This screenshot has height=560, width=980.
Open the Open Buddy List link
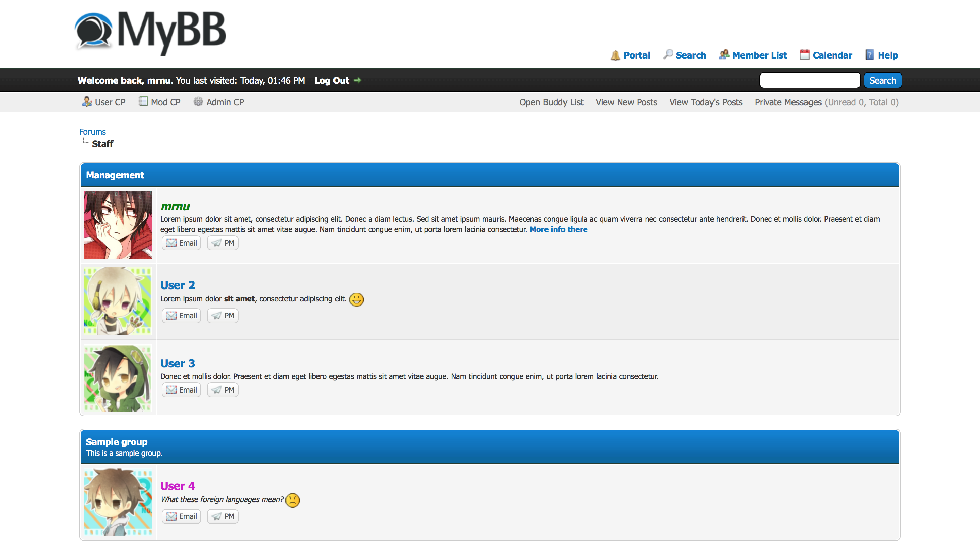pos(551,102)
